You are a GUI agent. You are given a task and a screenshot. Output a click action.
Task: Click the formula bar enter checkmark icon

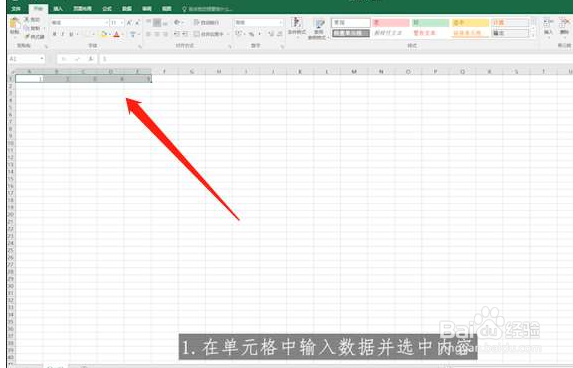tap(77, 58)
